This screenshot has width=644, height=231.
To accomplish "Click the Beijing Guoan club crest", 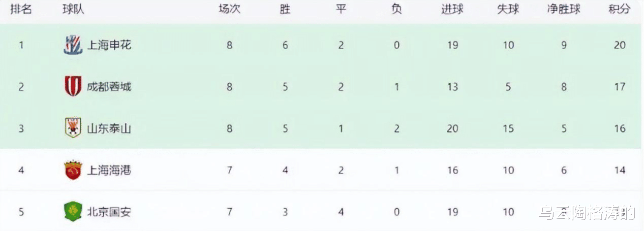I will [73, 212].
